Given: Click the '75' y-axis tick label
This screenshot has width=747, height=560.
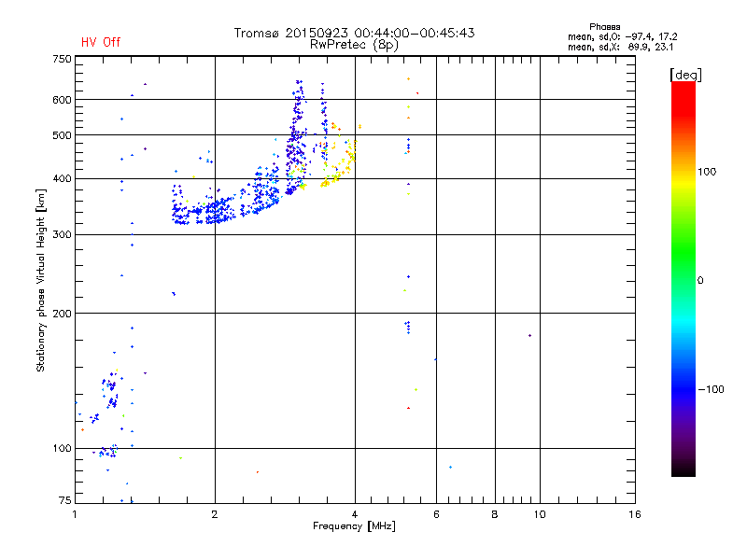Looking at the screenshot, I should click(x=65, y=500).
